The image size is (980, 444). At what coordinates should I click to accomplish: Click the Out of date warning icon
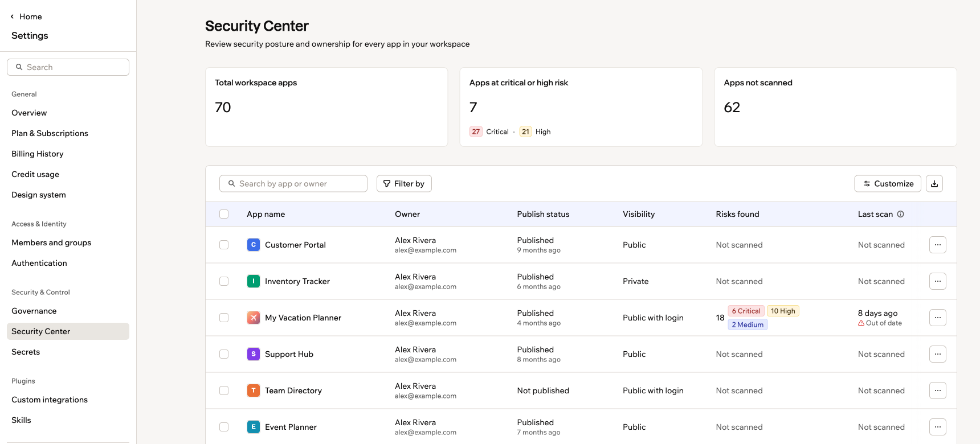pyautogui.click(x=861, y=323)
